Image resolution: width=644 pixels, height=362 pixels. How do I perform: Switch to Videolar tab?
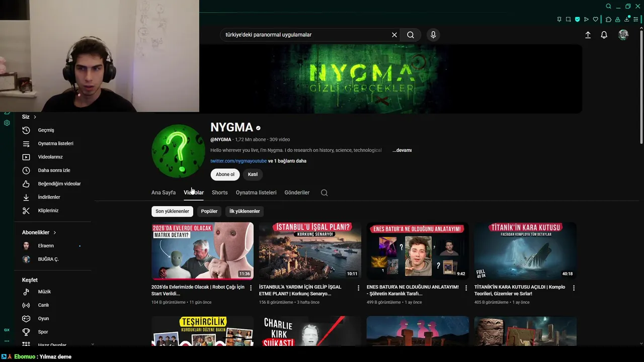point(194,193)
